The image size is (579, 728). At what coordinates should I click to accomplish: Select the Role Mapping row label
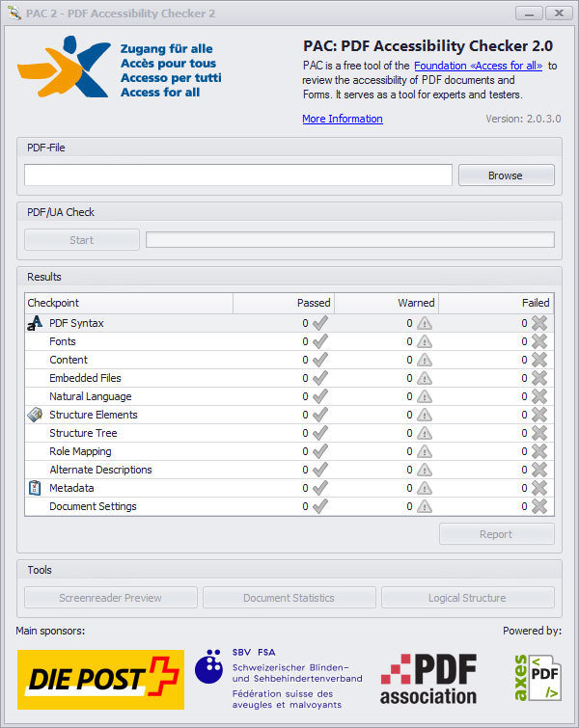click(80, 451)
